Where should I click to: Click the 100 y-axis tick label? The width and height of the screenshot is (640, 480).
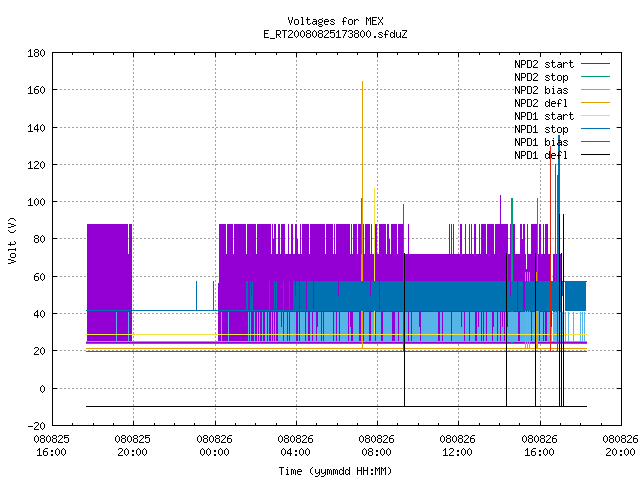pyautogui.click(x=36, y=202)
